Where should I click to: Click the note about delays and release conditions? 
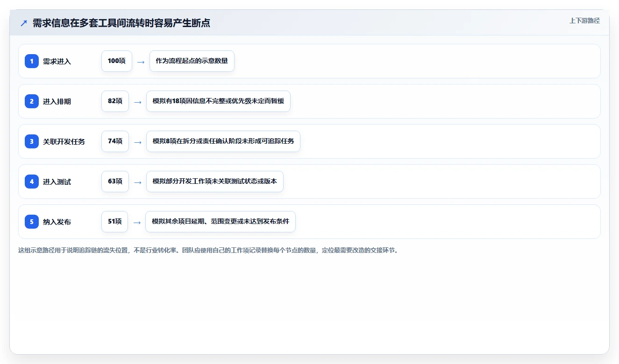221,222
